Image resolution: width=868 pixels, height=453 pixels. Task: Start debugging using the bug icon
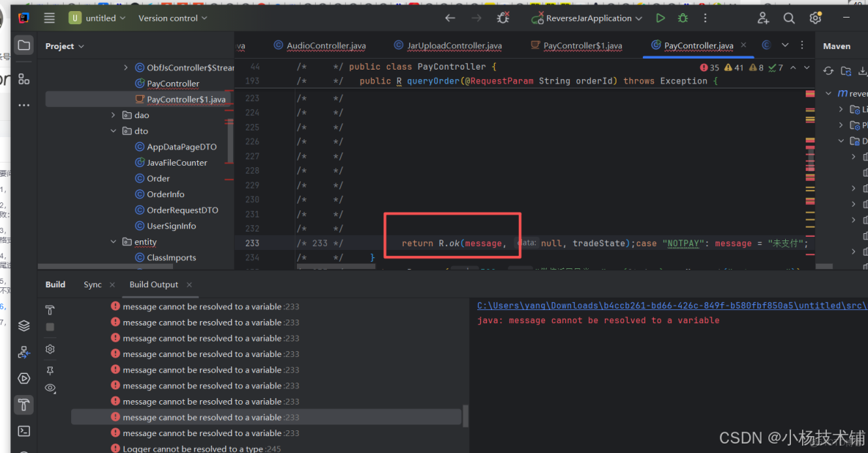click(x=682, y=18)
